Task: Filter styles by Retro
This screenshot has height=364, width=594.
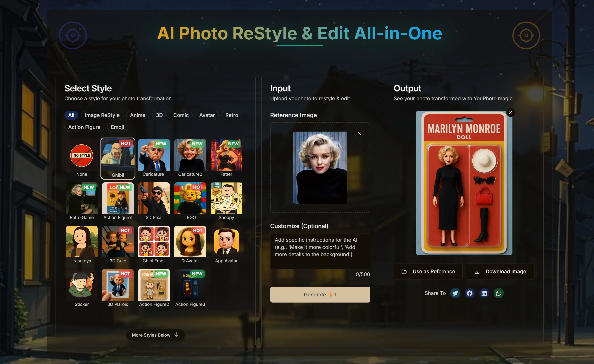Action: click(232, 115)
